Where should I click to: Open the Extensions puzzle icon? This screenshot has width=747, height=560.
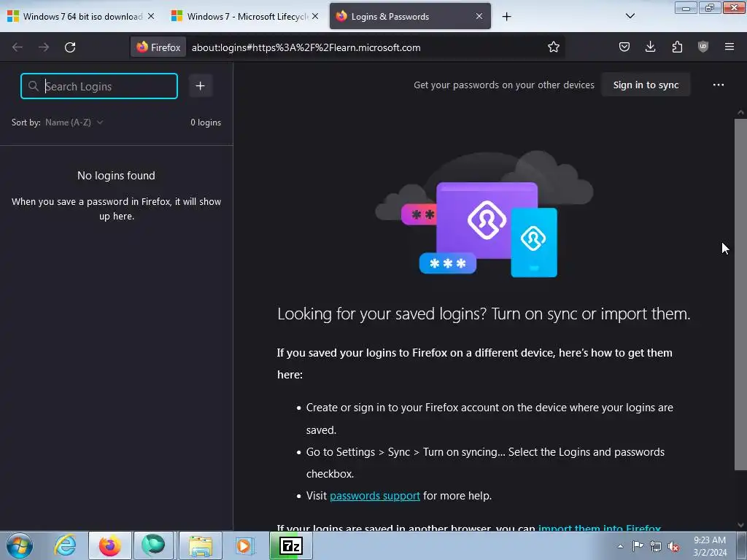677,47
